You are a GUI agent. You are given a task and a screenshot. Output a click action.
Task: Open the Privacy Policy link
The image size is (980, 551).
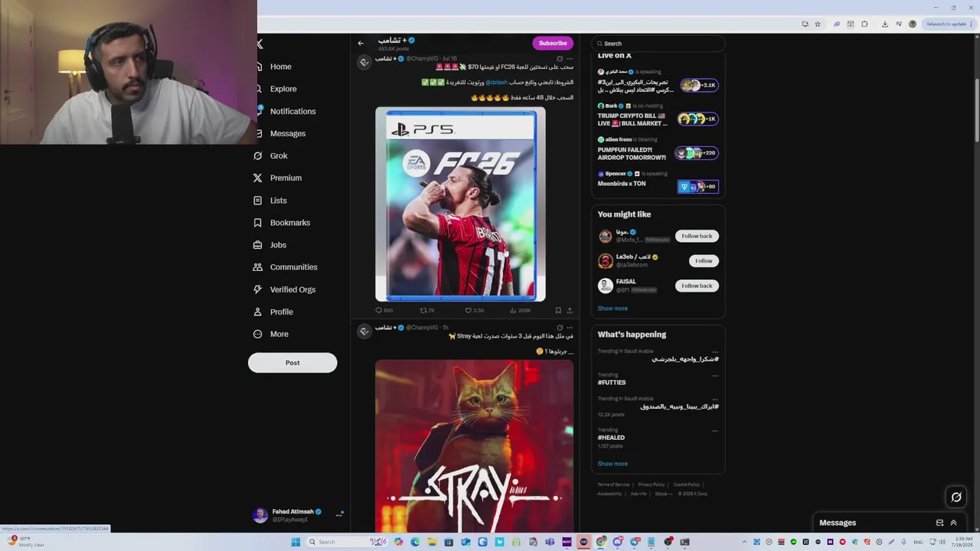(x=652, y=484)
